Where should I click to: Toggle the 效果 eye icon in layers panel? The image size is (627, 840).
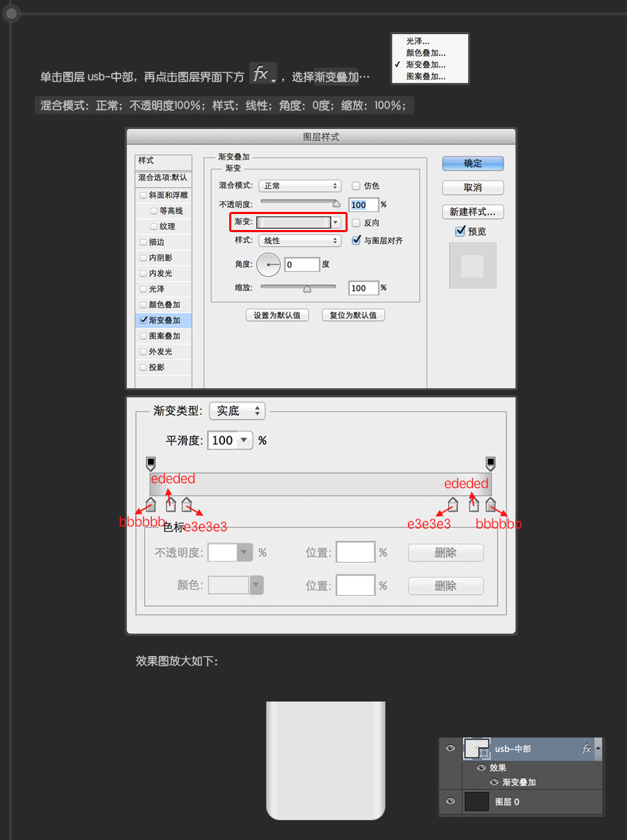pyautogui.click(x=481, y=768)
